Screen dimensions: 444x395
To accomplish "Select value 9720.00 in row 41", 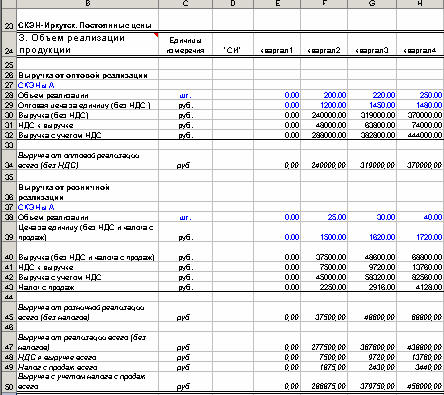I will tap(382, 267).
